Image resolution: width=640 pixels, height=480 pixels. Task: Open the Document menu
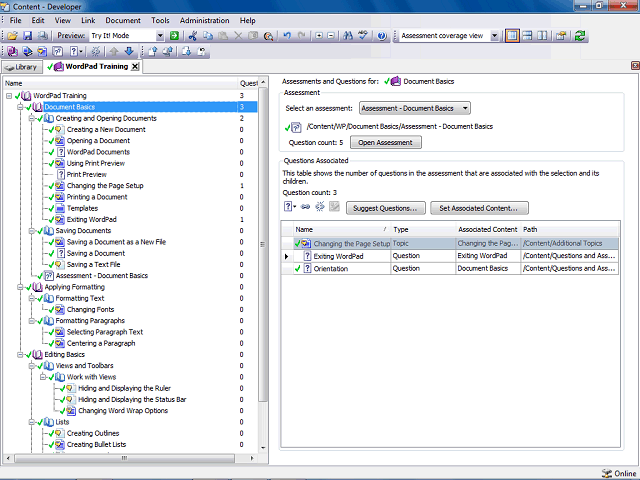[x=123, y=20]
